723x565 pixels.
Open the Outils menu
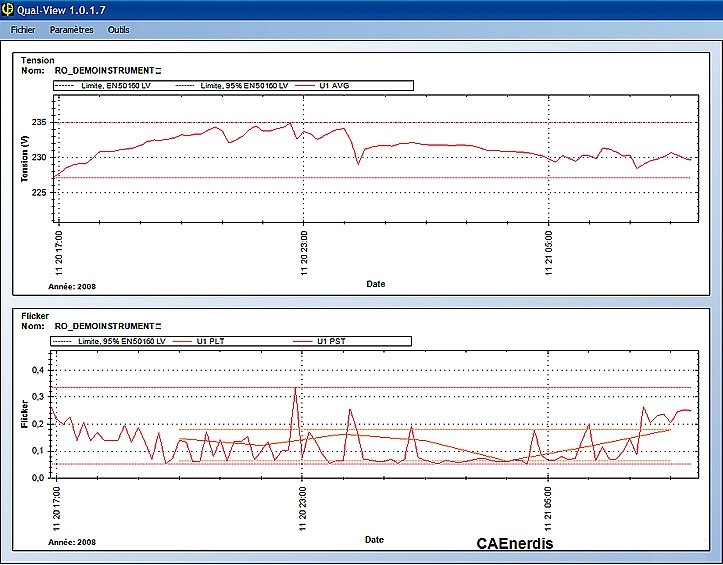point(119,30)
